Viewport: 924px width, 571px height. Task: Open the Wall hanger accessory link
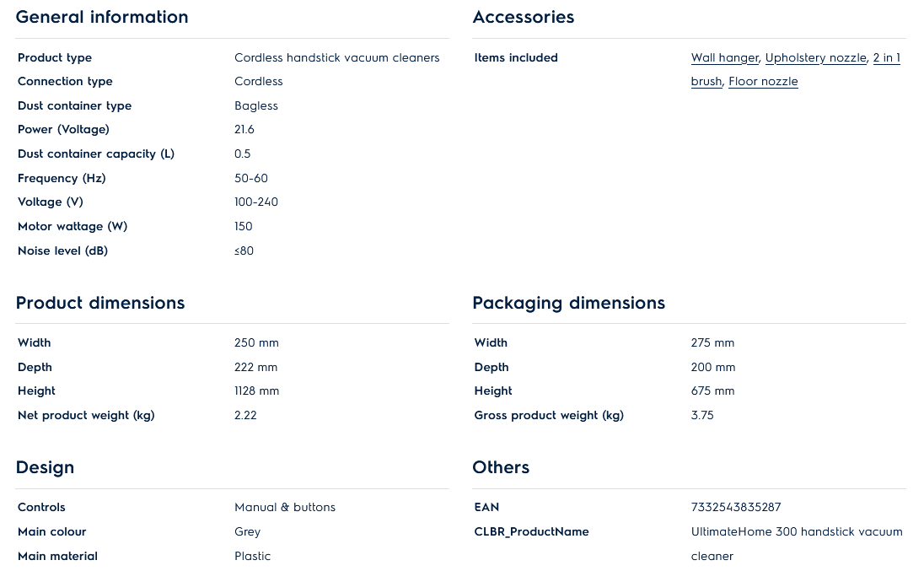(x=724, y=58)
